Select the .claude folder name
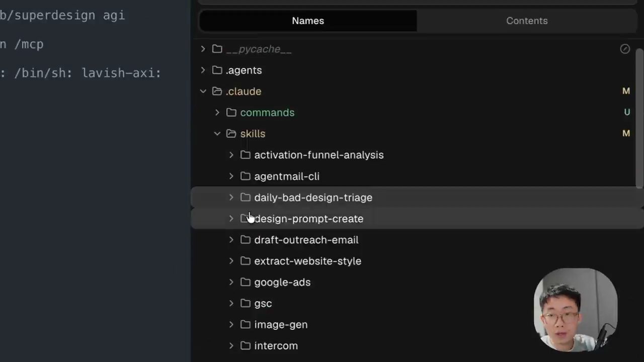Image resolution: width=644 pixels, height=362 pixels. tap(244, 92)
